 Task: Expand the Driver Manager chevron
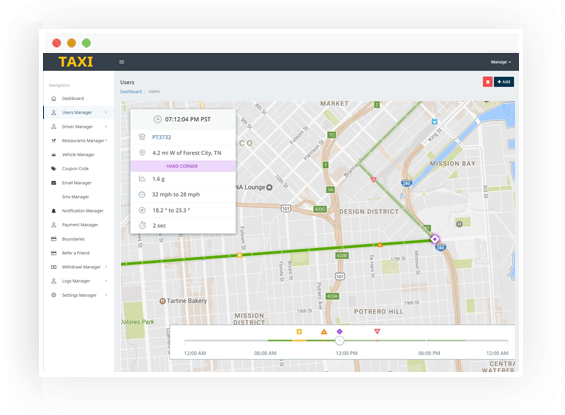click(x=106, y=126)
